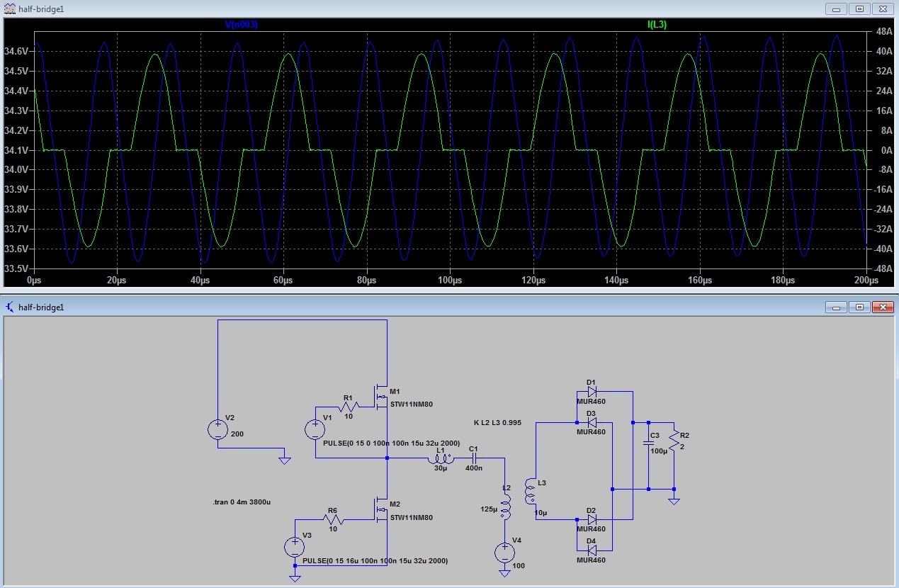Maximize the waveform window

pos(859,9)
